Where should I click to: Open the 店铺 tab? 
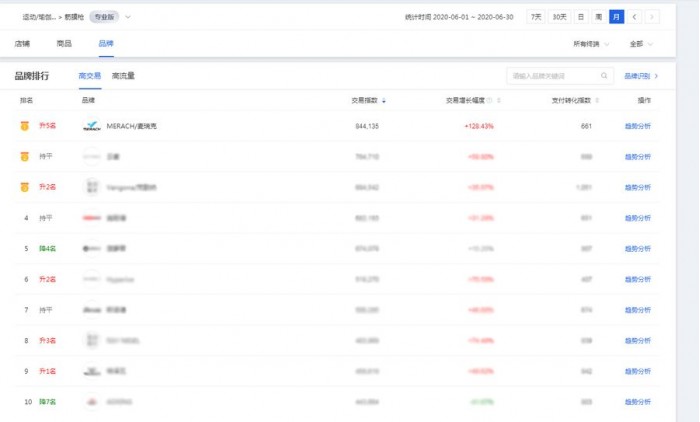point(22,43)
